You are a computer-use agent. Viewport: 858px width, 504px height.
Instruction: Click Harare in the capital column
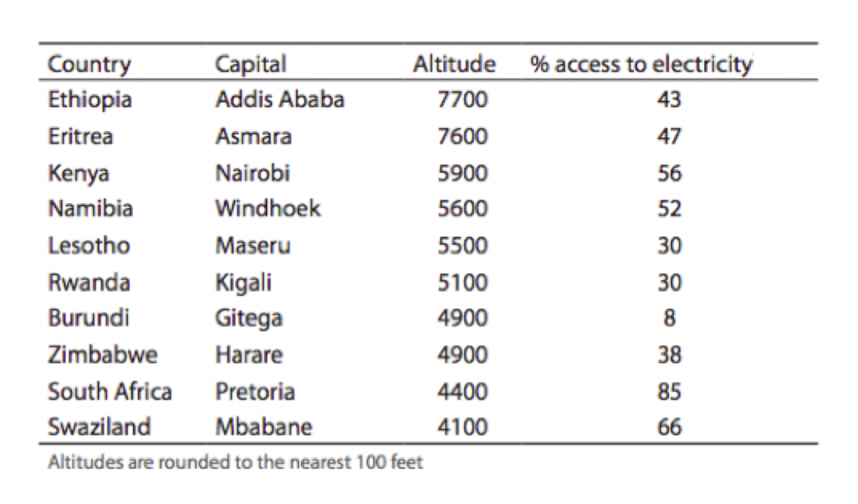[x=249, y=355]
